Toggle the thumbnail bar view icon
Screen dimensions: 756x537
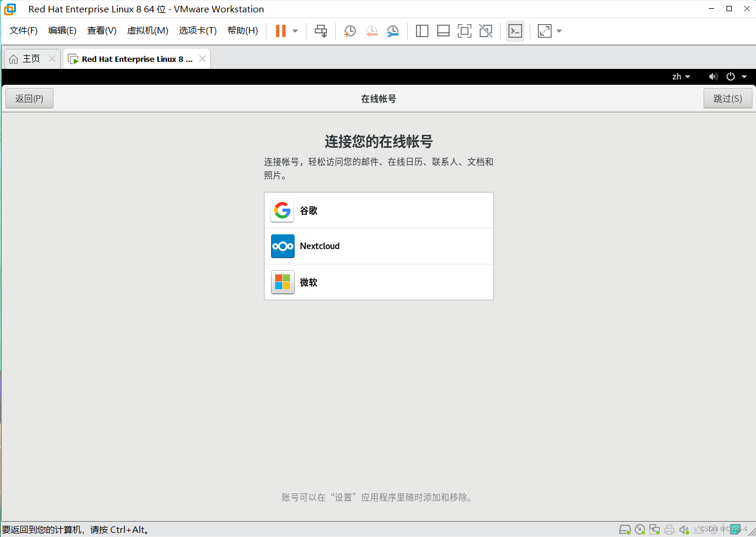[x=443, y=31]
